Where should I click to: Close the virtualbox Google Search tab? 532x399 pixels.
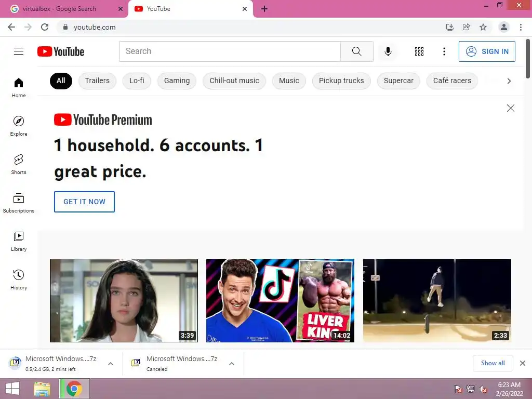coord(121,9)
